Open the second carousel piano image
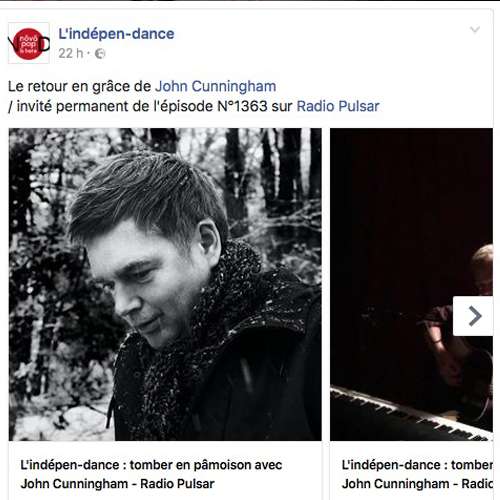500x500 pixels. (x=411, y=284)
